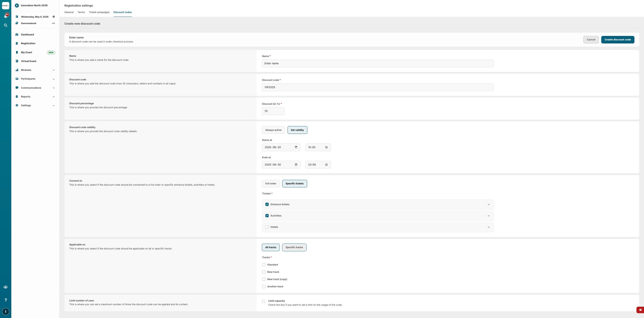
Task: Click the red crown icon at bottom right
Action: tap(640, 310)
